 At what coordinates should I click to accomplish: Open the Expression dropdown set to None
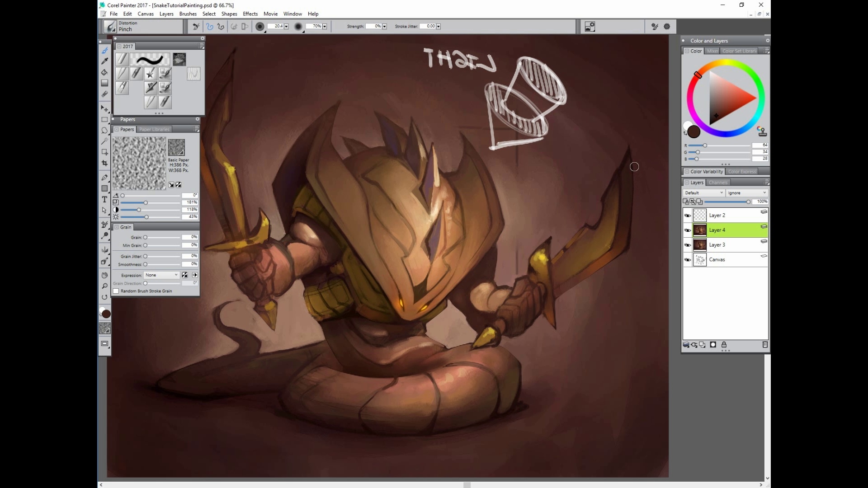(161, 275)
